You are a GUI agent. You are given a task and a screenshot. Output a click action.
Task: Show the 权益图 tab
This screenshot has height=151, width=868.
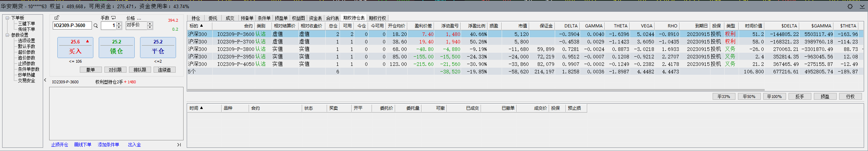coord(298,18)
